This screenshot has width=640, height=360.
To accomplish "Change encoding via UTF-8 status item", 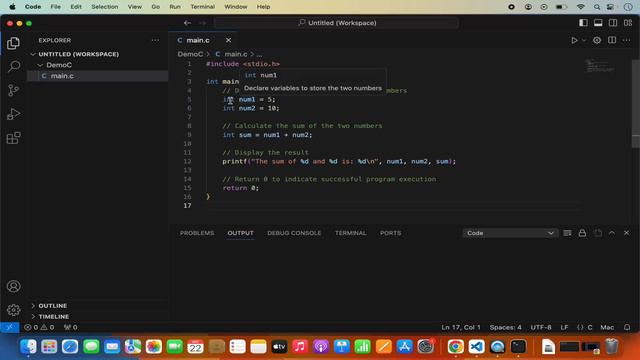I will (x=541, y=327).
